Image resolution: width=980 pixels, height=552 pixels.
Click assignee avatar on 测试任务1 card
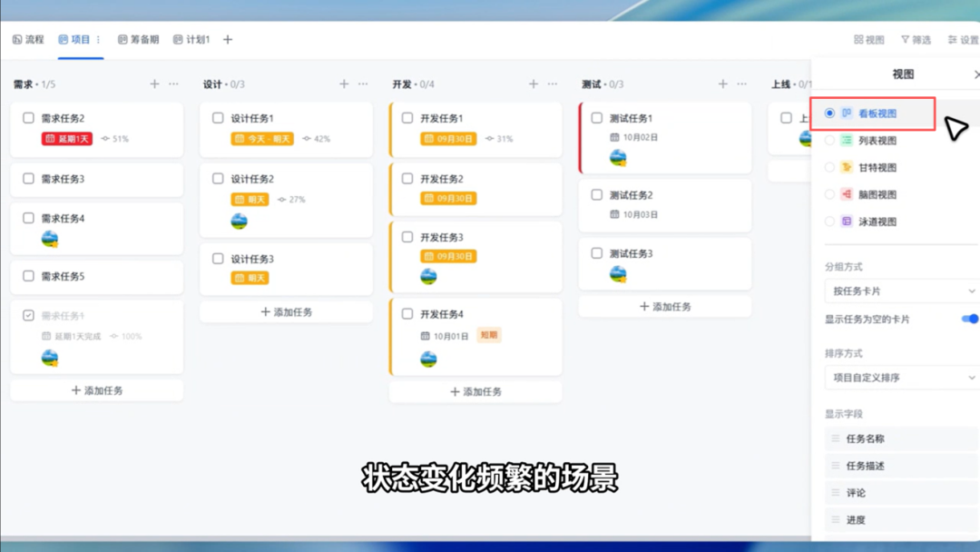[618, 158]
